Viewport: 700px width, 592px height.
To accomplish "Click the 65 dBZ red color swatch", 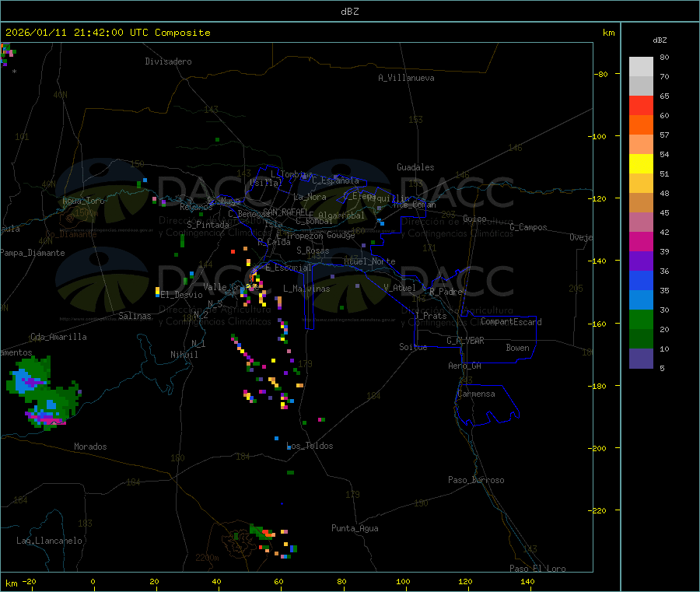I will click(x=641, y=105).
